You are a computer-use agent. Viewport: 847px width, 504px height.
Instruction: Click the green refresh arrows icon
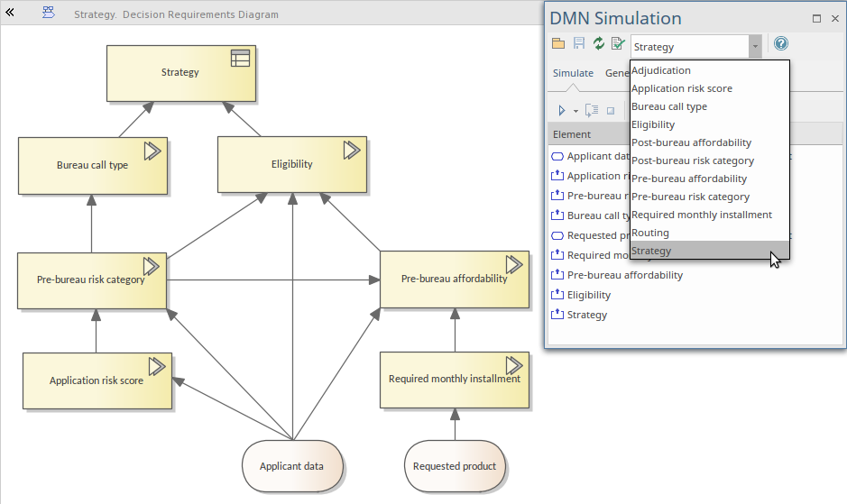(x=598, y=44)
